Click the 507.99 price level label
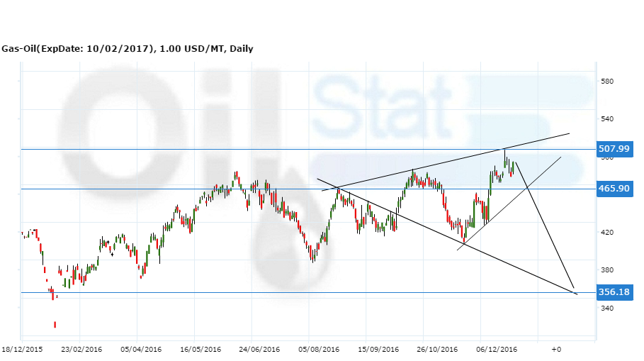 click(x=614, y=149)
